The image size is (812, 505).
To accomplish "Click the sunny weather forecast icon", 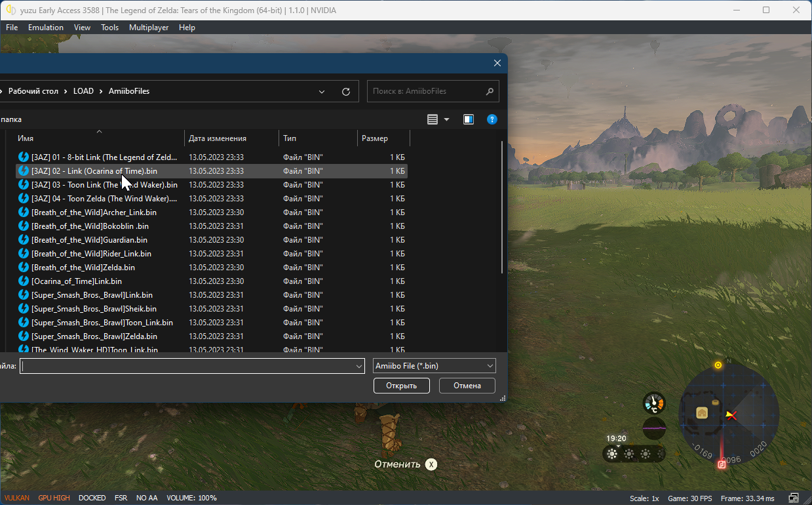I will click(x=612, y=454).
